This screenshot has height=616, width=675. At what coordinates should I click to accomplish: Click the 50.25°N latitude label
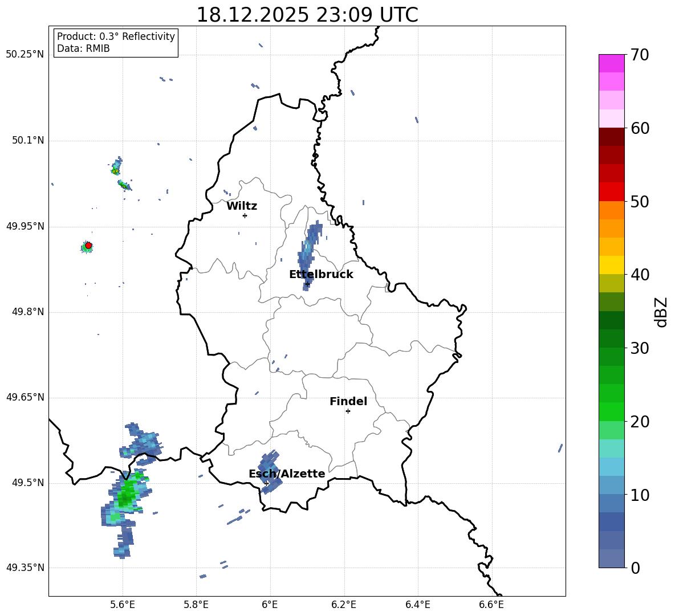click(25, 55)
